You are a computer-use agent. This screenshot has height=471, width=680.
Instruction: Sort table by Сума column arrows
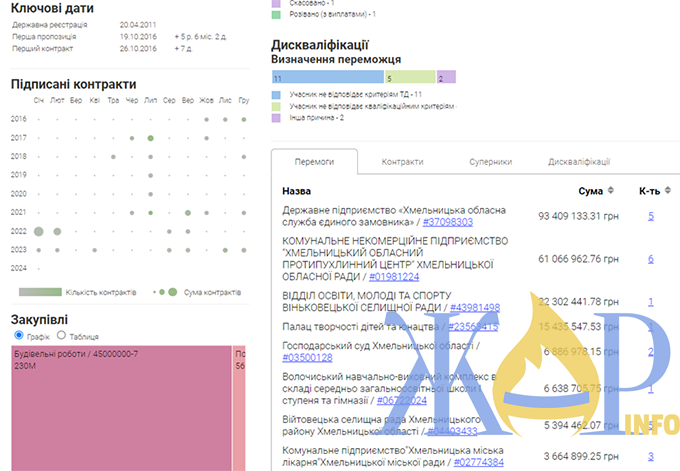pos(611,190)
